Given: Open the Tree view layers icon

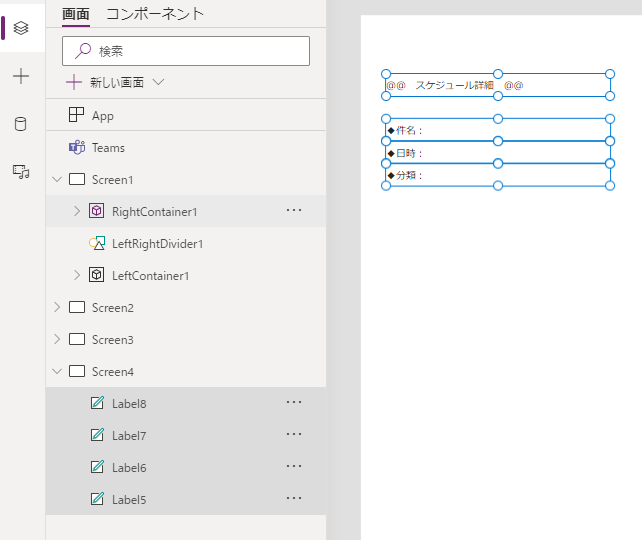Looking at the screenshot, I should click(x=21, y=28).
